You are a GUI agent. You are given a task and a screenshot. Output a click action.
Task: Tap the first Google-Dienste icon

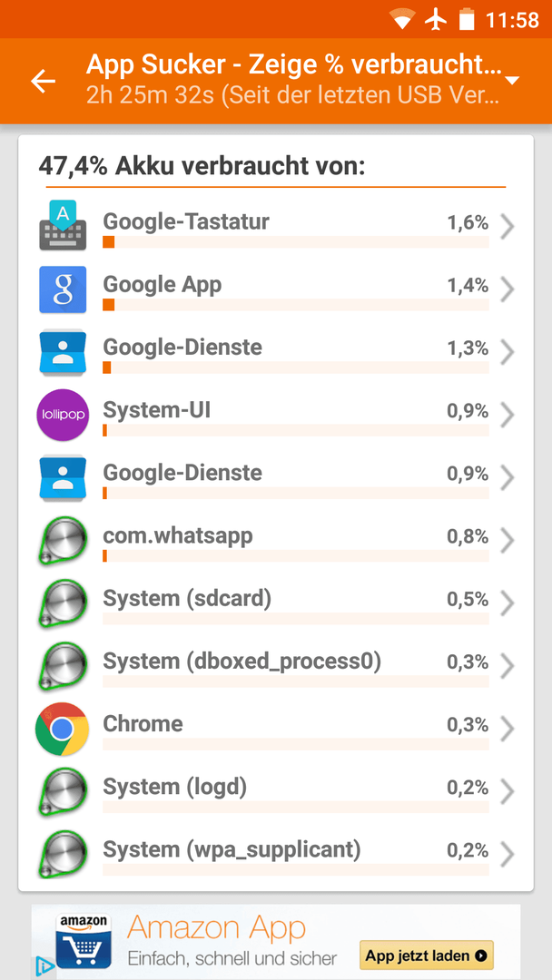tap(63, 352)
